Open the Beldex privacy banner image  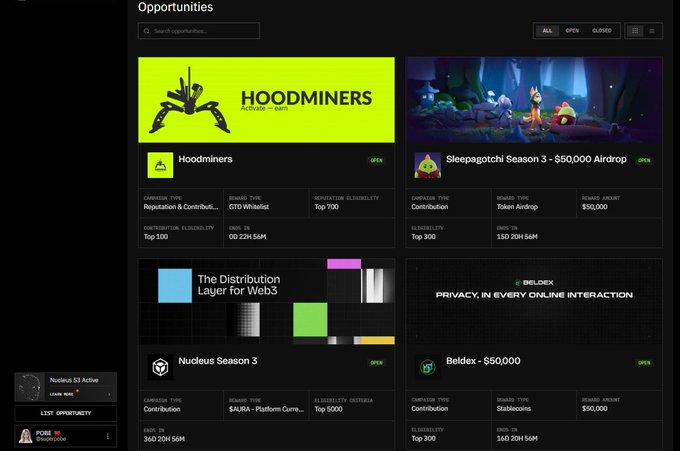(534, 302)
